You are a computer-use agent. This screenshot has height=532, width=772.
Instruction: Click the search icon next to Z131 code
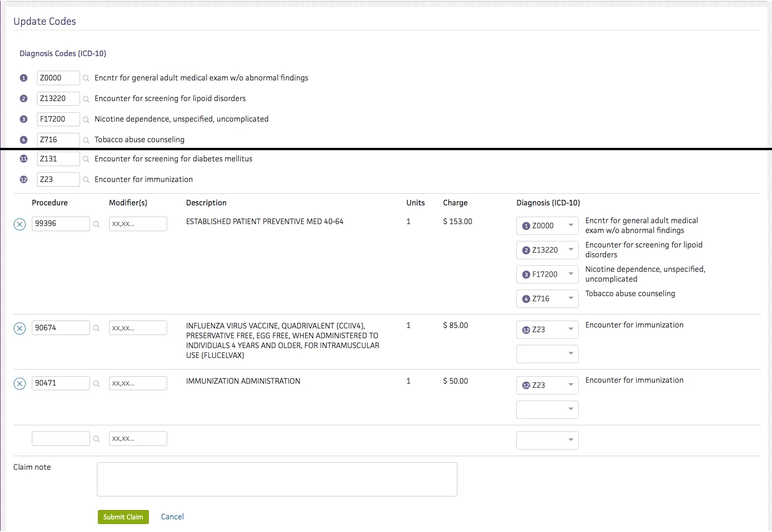(86, 159)
